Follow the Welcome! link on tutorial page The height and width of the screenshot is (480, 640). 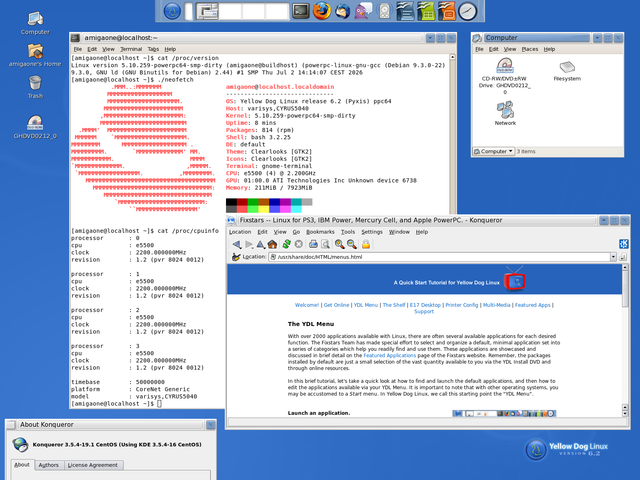click(307, 305)
